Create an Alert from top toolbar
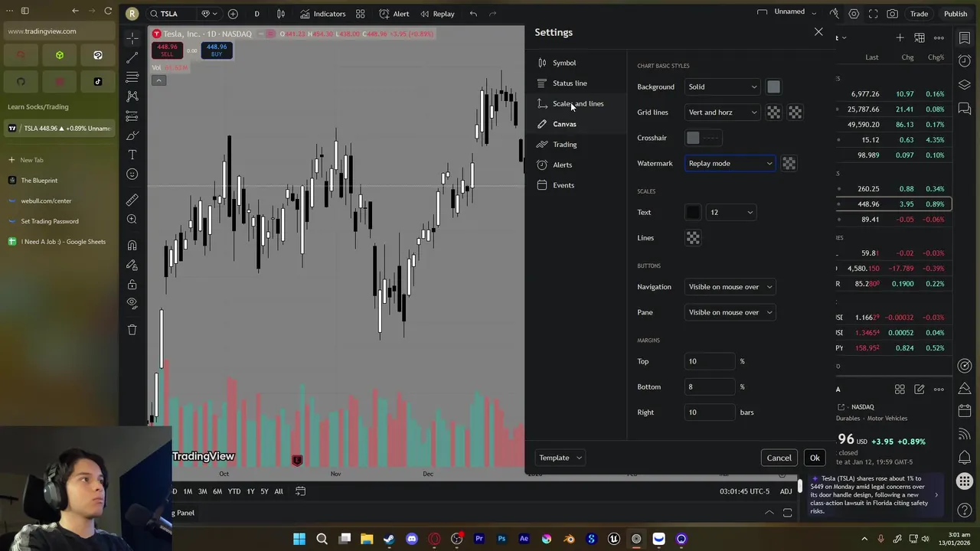 (395, 14)
